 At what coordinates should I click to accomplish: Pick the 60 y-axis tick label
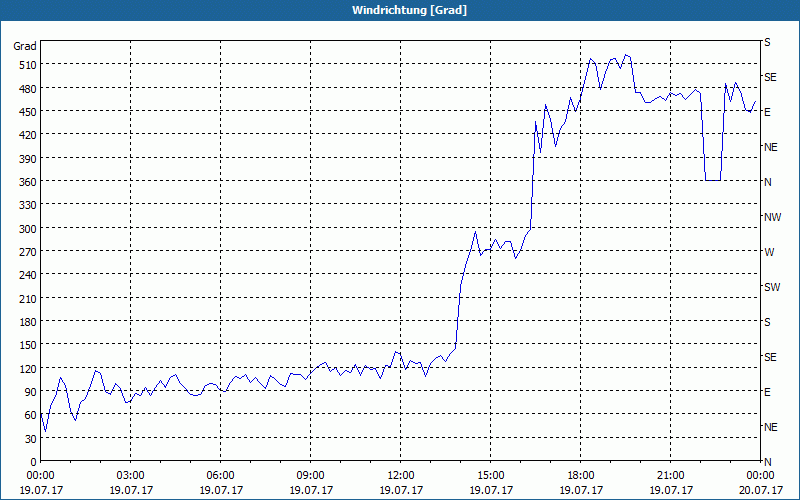pos(31,415)
